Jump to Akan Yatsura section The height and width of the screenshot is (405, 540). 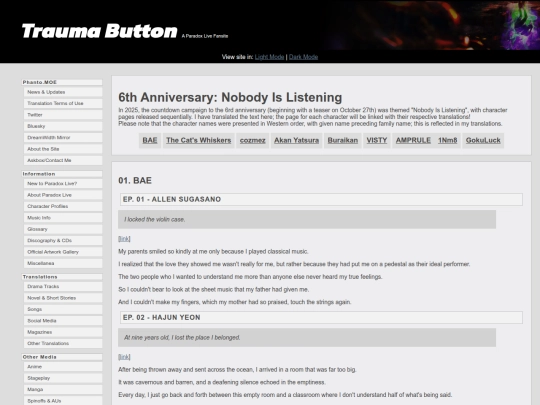click(x=297, y=141)
